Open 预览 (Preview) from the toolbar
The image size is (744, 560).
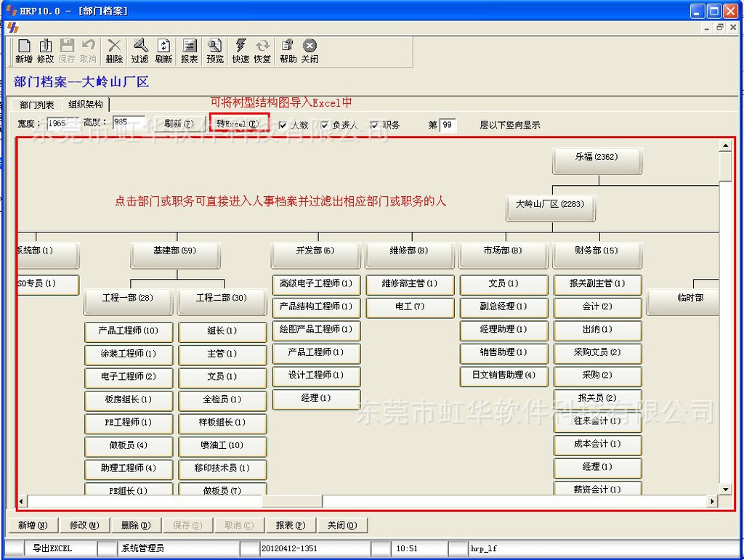[215, 50]
